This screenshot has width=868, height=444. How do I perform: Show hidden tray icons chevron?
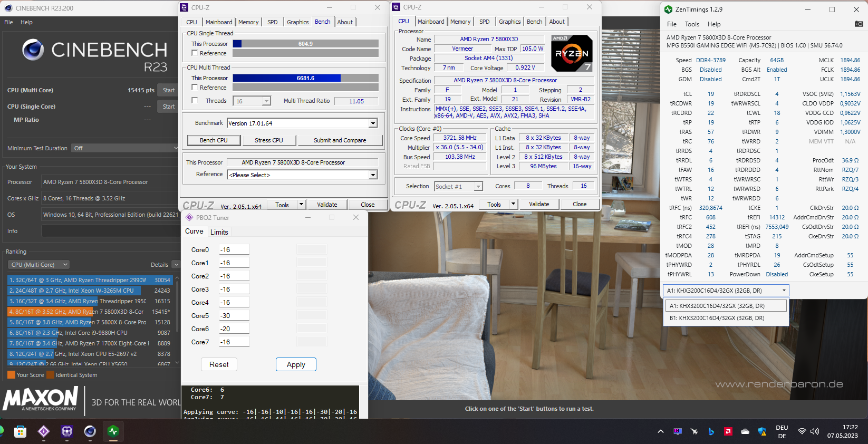pos(660,432)
